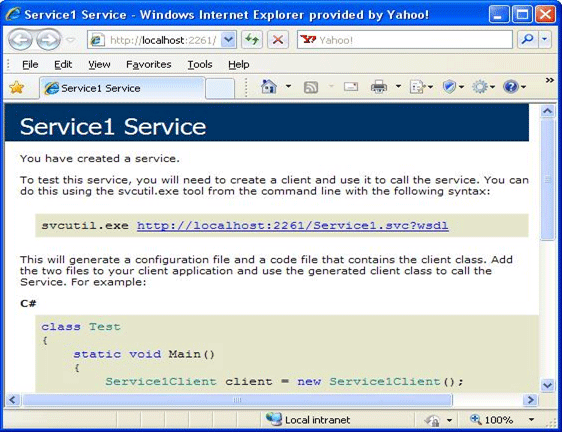Open the security status dropdown arrow

pos(449,420)
